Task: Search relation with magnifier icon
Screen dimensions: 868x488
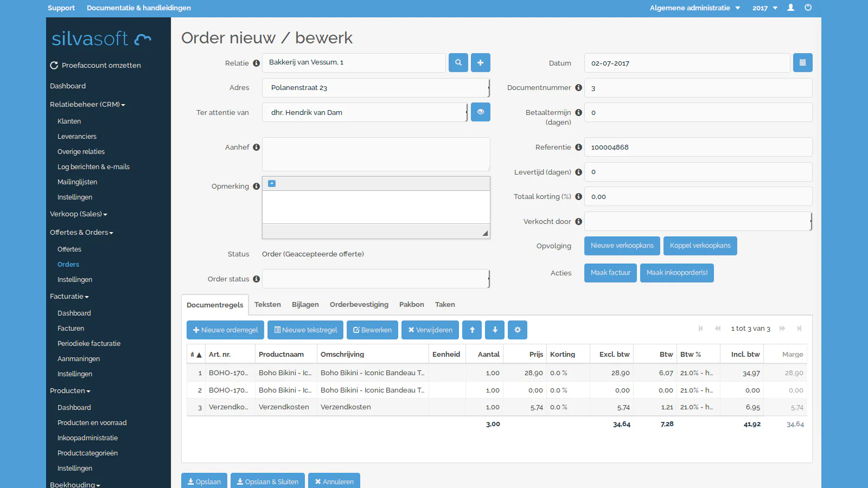Action: click(x=458, y=63)
